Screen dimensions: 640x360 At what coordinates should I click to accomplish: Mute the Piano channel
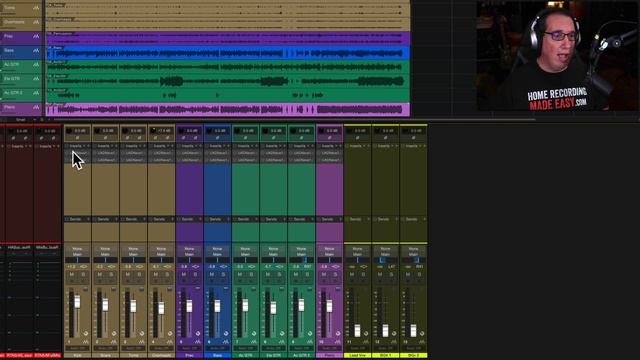click(x=324, y=275)
